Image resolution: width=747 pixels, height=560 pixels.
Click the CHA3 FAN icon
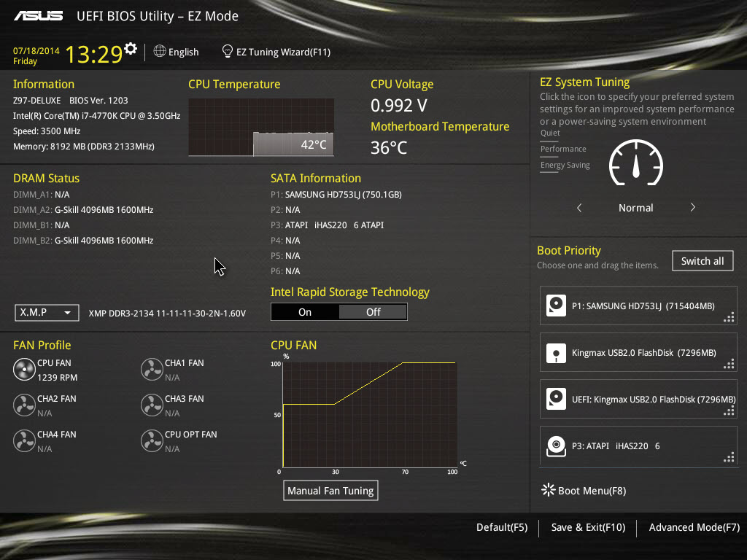(152, 405)
